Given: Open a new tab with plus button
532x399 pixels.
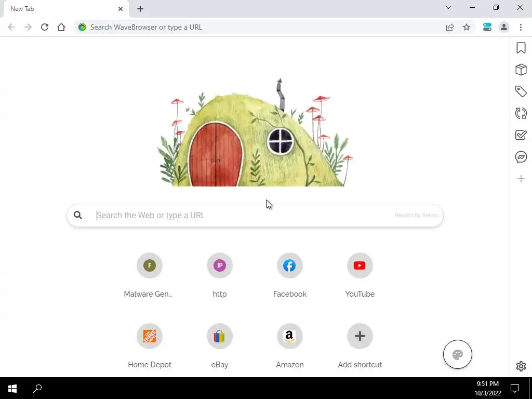Looking at the screenshot, I should tap(140, 9).
